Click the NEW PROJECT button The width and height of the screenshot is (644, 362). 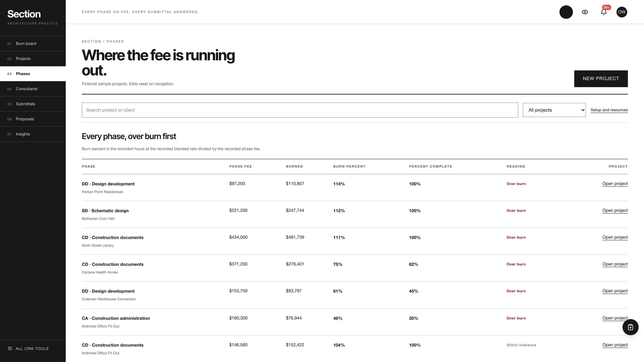click(601, 79)
